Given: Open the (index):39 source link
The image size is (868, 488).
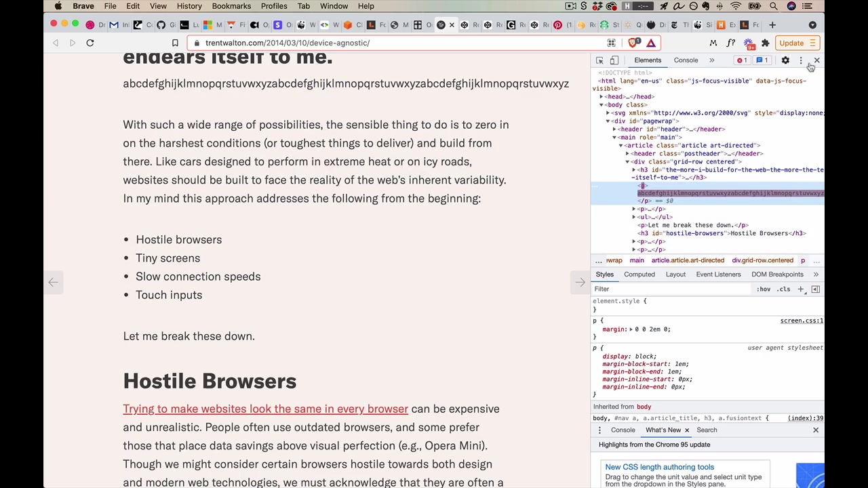Looking at the screenshot, I should (806, 418).
